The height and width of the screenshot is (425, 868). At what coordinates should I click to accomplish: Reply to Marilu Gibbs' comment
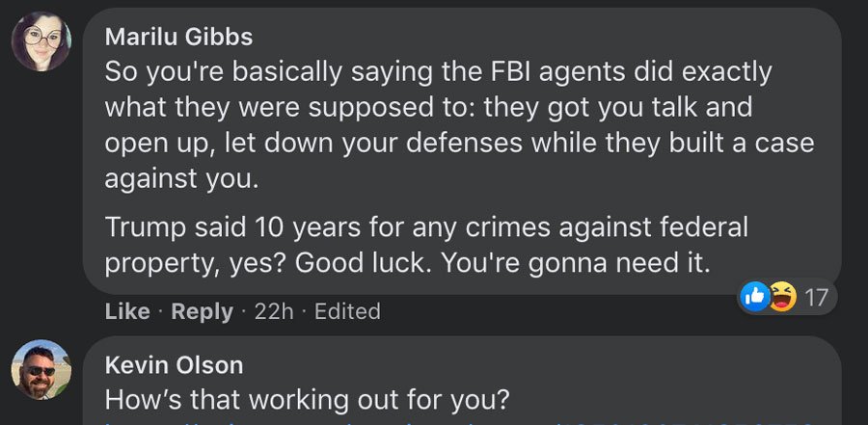pyautogui.click(x=203, y=311)
